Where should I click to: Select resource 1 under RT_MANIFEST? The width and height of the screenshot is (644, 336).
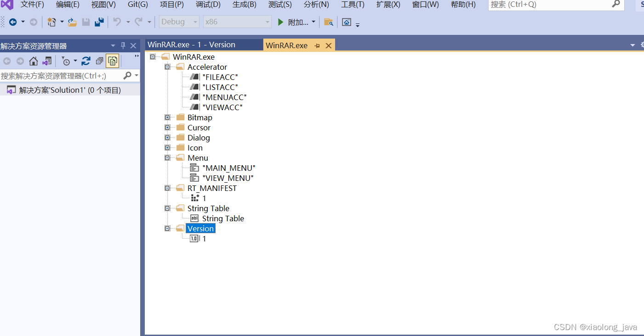click(x=204, y=198)
